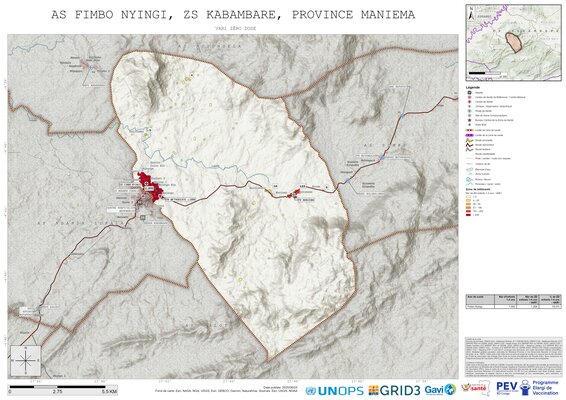This screenshot has width=566, height=400.
Task: Click the Gavi logo
Action: [440, 390]
